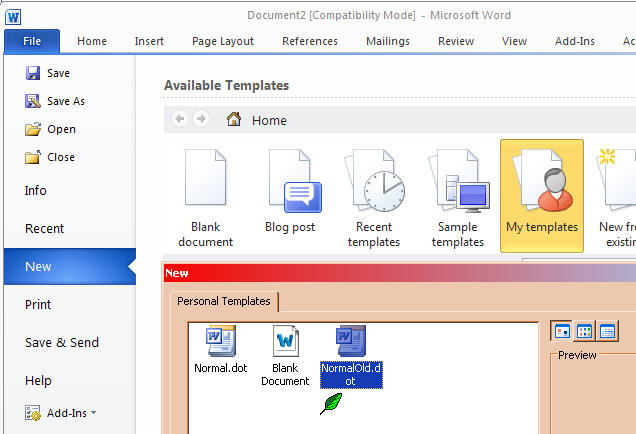
Task: Click the Home breadcrumb text in templates bar
Action: pyautogui.click(x=269, y=120)
